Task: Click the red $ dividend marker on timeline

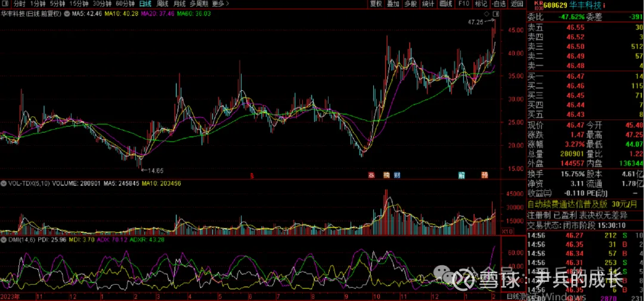Action: [x=252, y=175]
